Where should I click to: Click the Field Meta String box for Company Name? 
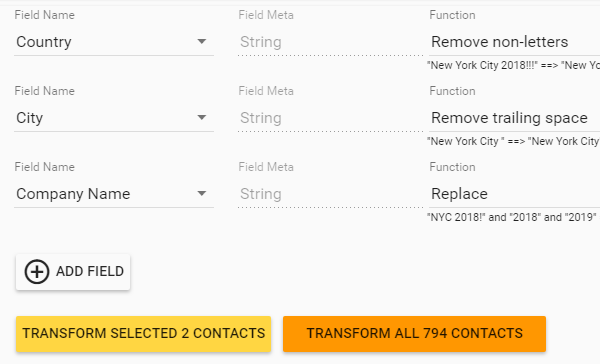pyautogui.click(x=330, y=194)
